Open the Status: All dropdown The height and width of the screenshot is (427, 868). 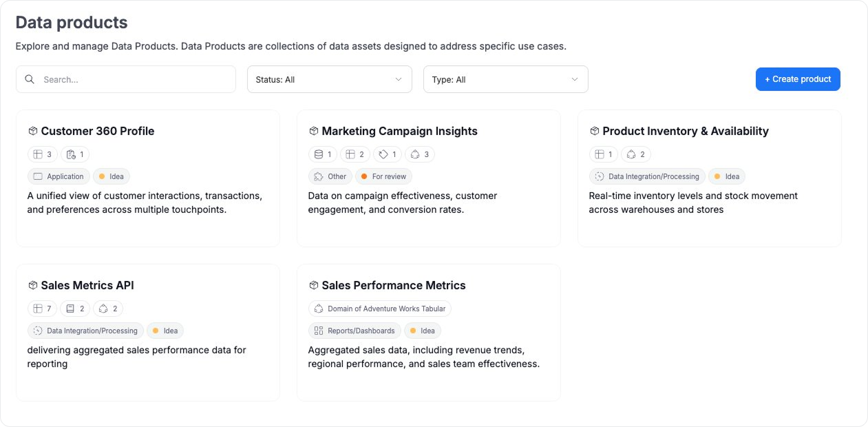coord(329,79)
